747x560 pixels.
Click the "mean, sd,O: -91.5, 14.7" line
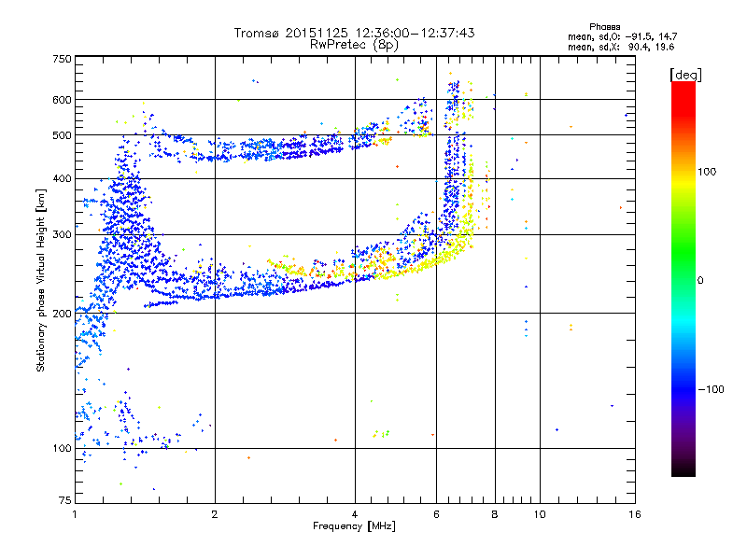coord(622,36)
